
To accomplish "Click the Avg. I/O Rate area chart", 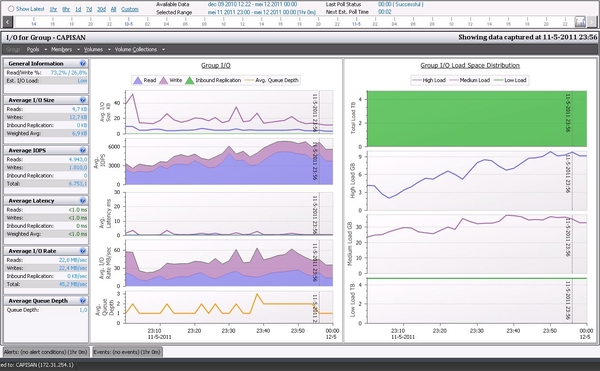I will [x=229, y=263].
